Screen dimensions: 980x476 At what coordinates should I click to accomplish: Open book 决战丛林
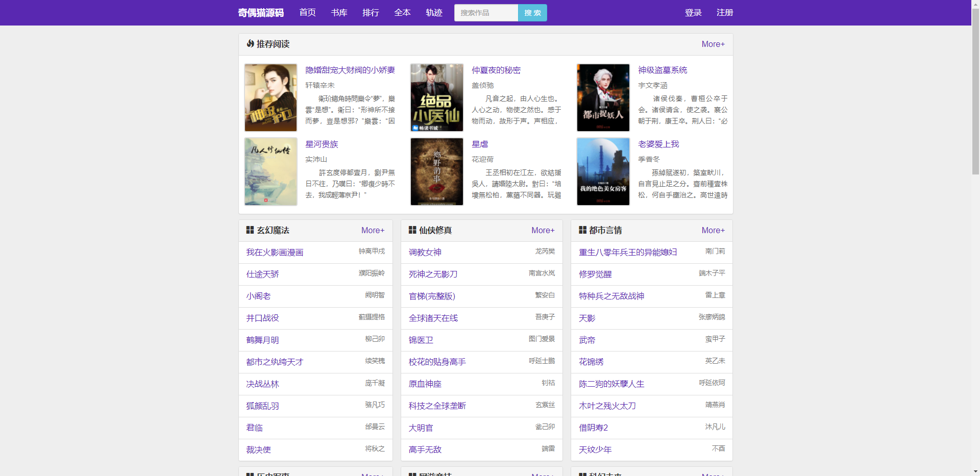(262, 384)
